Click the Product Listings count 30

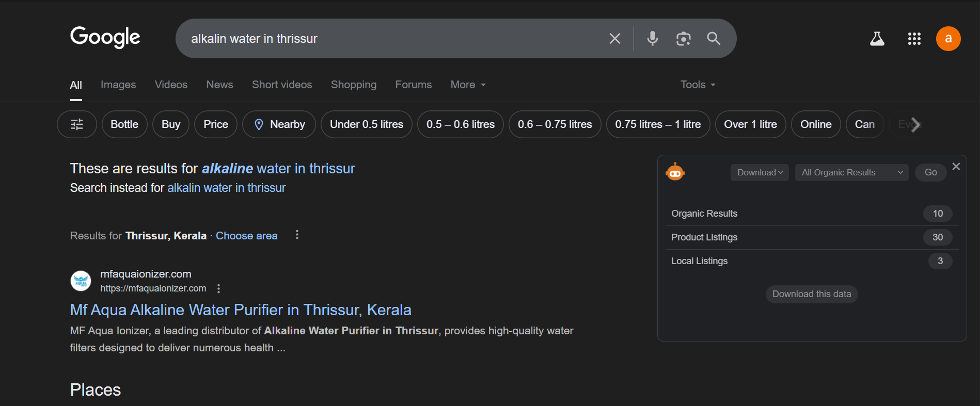tap(938, 237)
